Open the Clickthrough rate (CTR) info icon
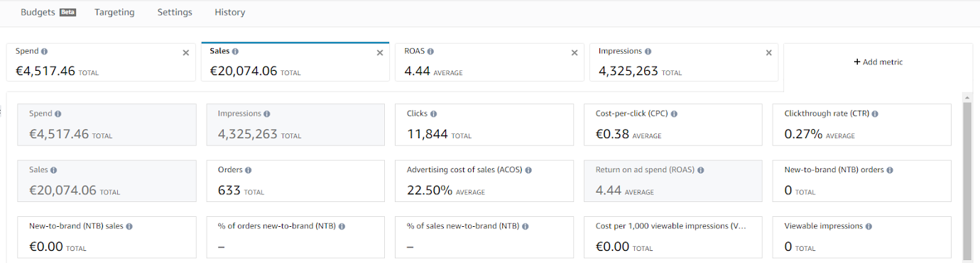The width and height of the screenshot is (980, 263). (x=874, y=113)
